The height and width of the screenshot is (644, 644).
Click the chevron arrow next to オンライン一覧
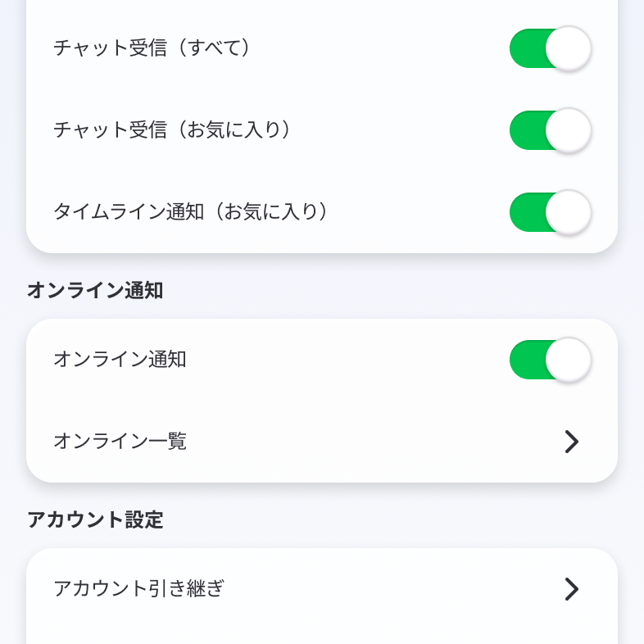point(572,442)
